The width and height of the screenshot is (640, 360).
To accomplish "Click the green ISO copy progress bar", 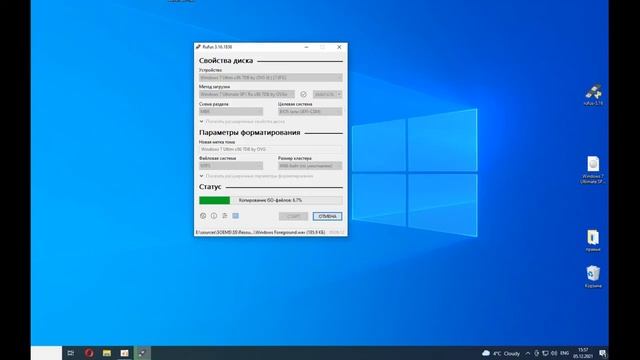I will point(271,200).
